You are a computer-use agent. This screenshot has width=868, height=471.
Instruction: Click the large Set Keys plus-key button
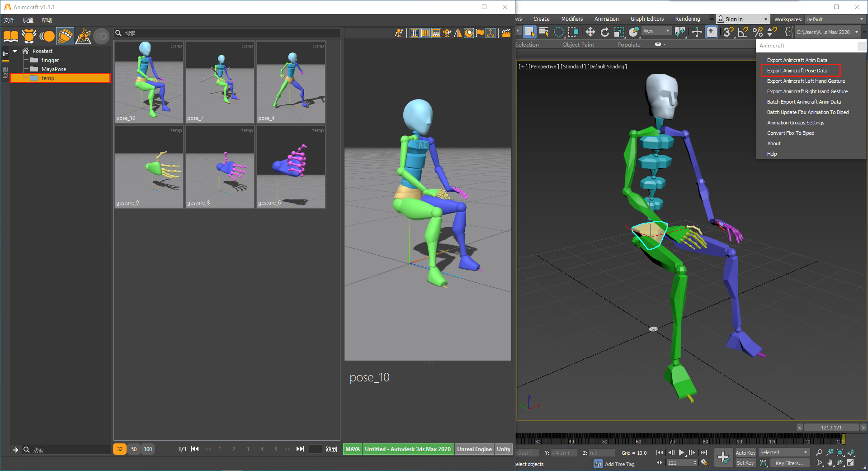[723, 457]
